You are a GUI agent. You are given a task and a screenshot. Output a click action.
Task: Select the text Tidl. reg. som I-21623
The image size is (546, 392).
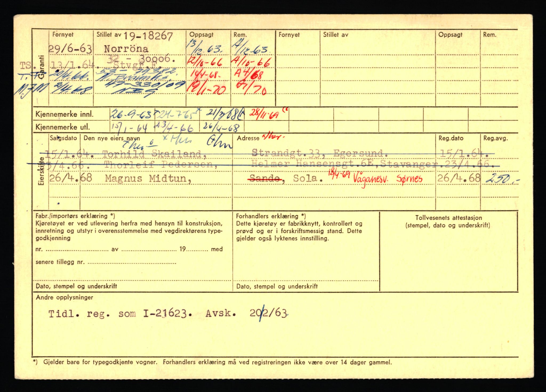(120, 314)
